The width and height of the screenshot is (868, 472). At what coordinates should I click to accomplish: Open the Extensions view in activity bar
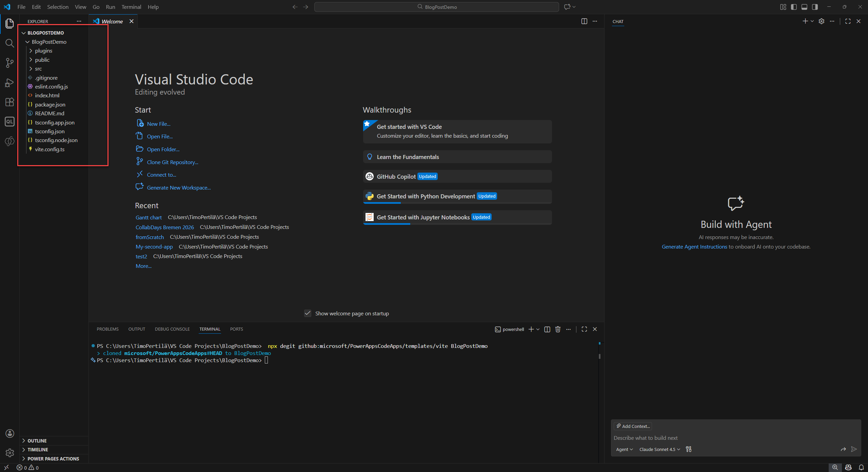9,102
